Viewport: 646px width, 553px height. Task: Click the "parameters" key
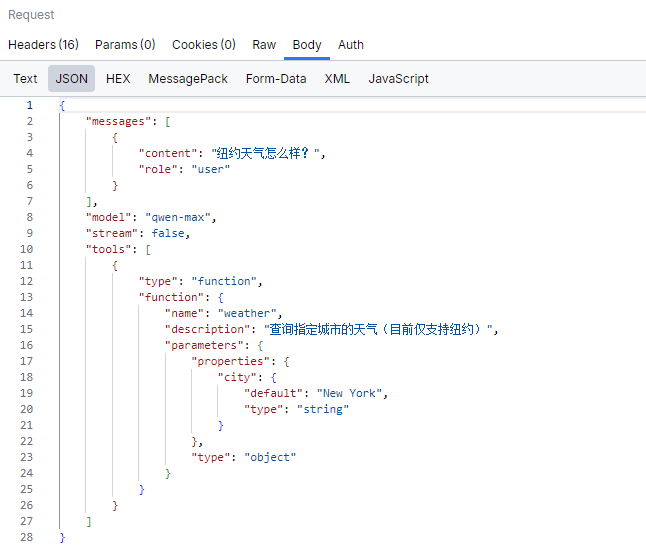(204, 345)
